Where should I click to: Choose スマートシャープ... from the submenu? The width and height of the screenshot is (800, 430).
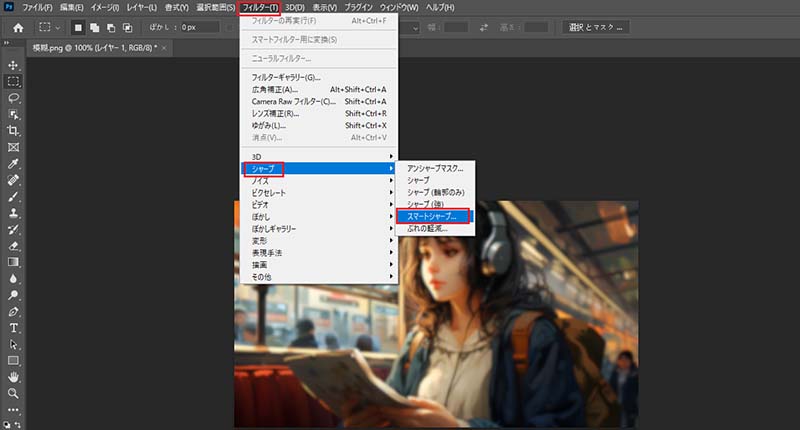point(435,216)
